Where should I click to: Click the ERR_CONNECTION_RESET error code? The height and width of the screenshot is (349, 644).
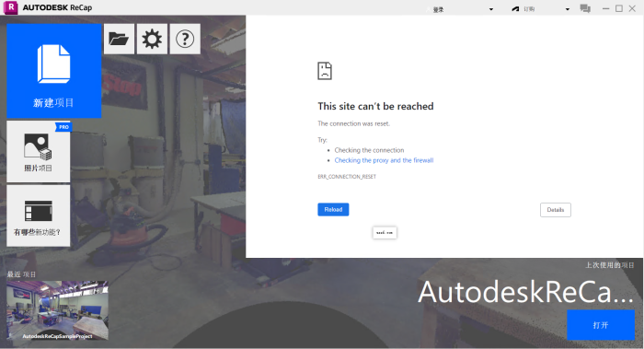347,177
